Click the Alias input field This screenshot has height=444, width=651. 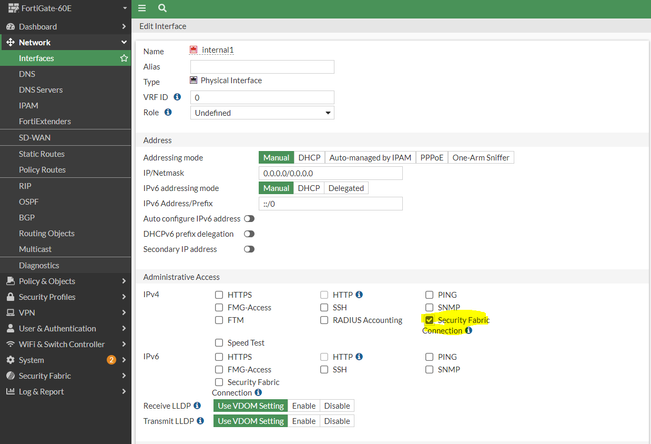click(x=262, y=67)
